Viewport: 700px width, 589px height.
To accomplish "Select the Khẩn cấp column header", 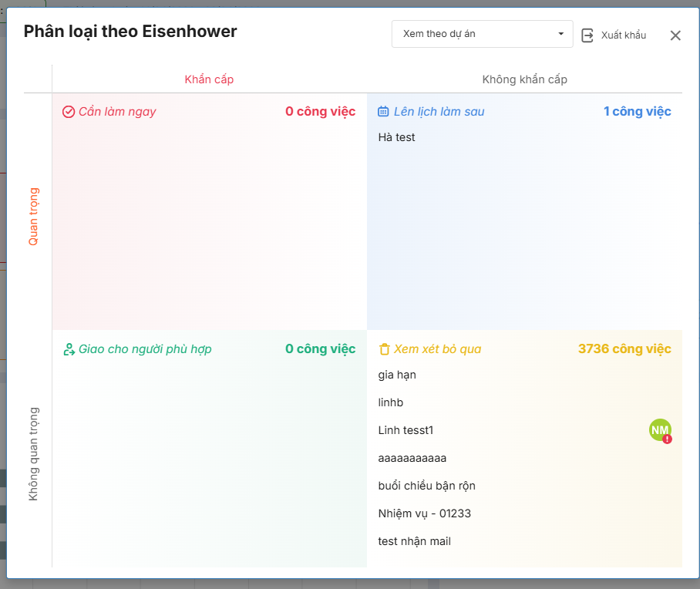I will pos(209,79).
